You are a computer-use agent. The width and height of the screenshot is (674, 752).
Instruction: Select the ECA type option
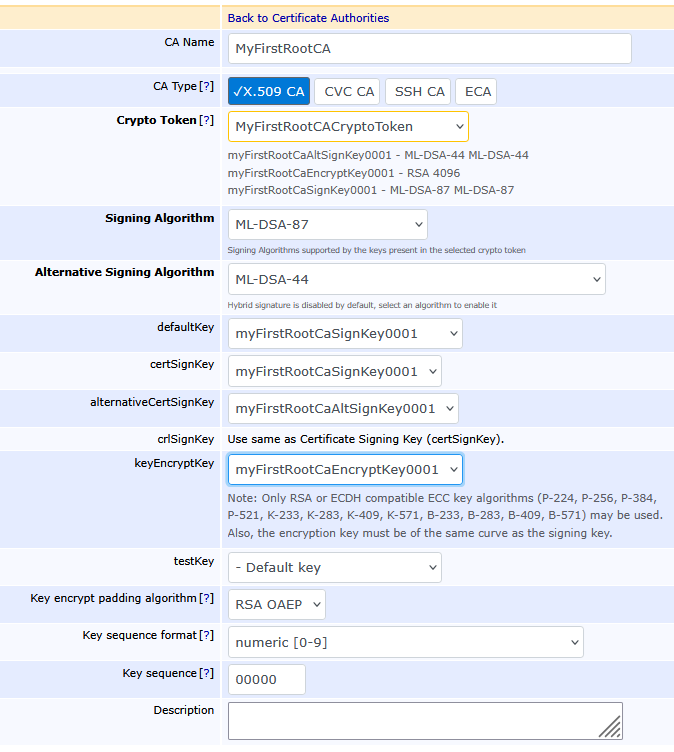[x=478, y=91]
